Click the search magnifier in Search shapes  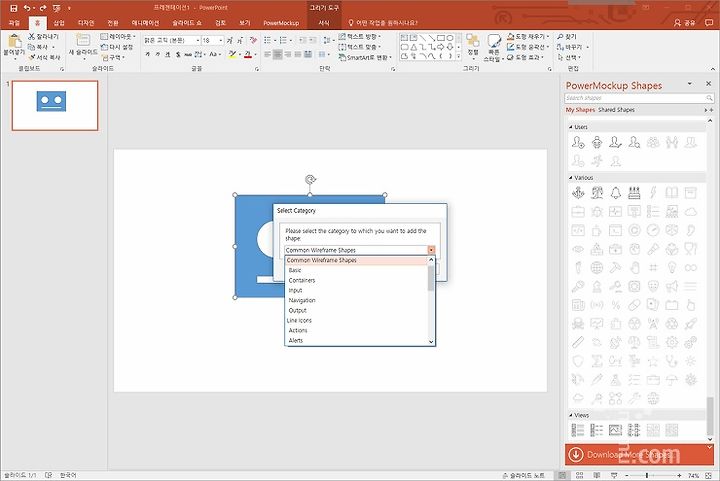(709, 98)
